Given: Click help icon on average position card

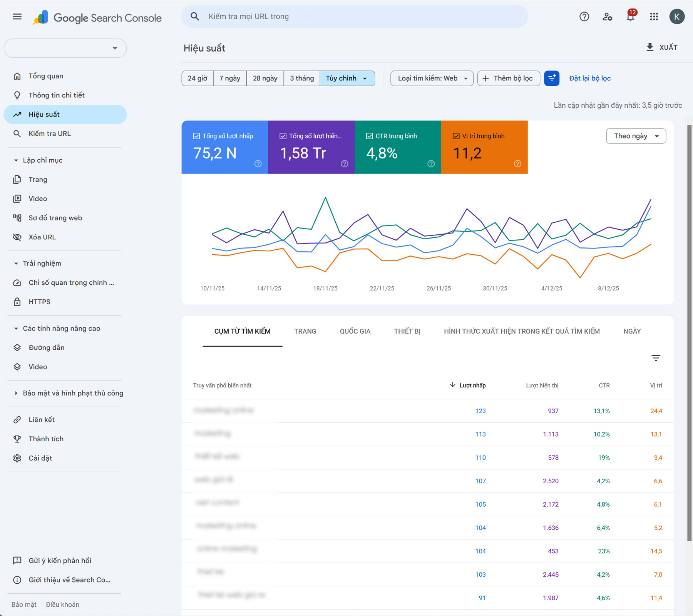Looking at the screenshot, I should pyautogui.click(x=517, y=164).
